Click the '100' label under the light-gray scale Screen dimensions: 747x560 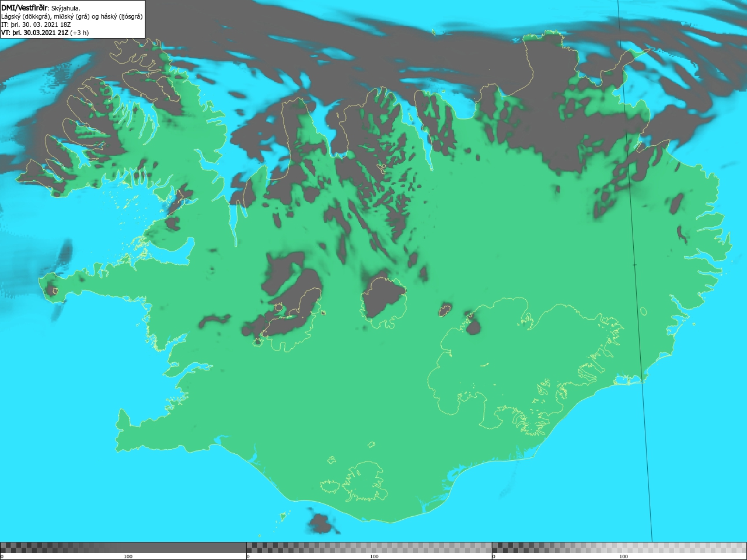tap(623, 556)
